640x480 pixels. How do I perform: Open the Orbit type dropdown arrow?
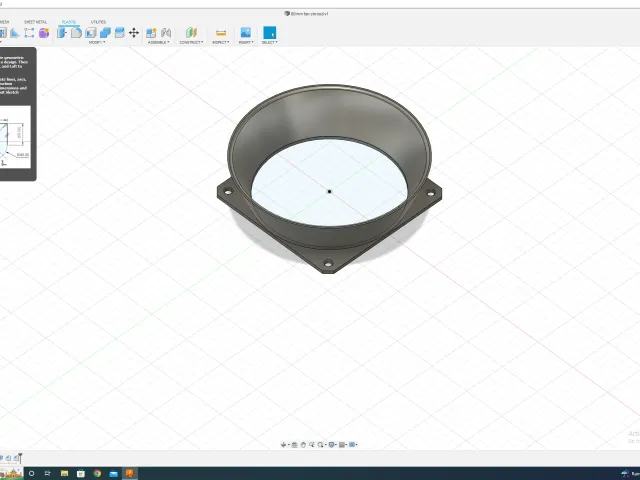coord(289,444)
